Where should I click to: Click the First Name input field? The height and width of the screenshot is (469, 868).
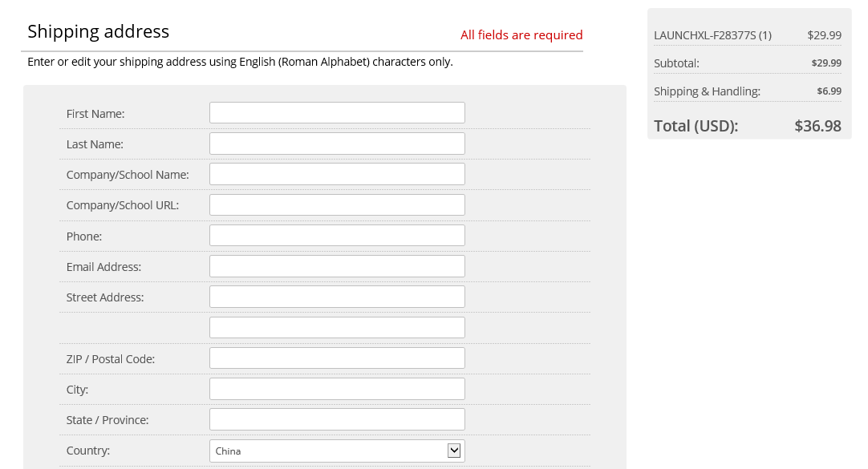pos(337,113)
